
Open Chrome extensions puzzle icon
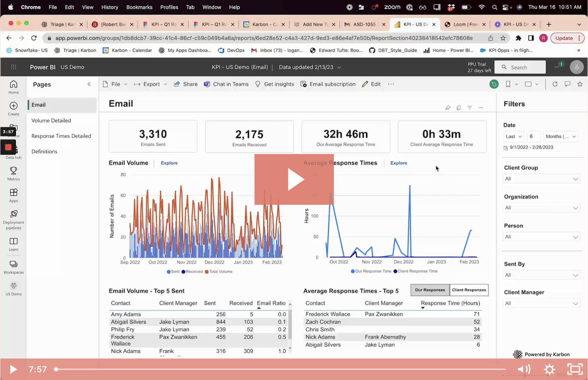pyautogui.click(x=519, y=38)
